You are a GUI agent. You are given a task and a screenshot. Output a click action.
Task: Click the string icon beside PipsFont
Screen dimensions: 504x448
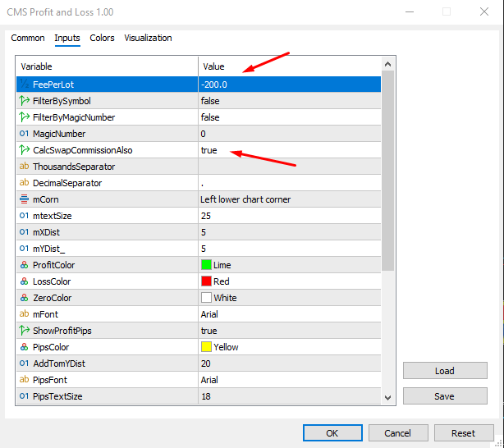[x=24, y=380]
